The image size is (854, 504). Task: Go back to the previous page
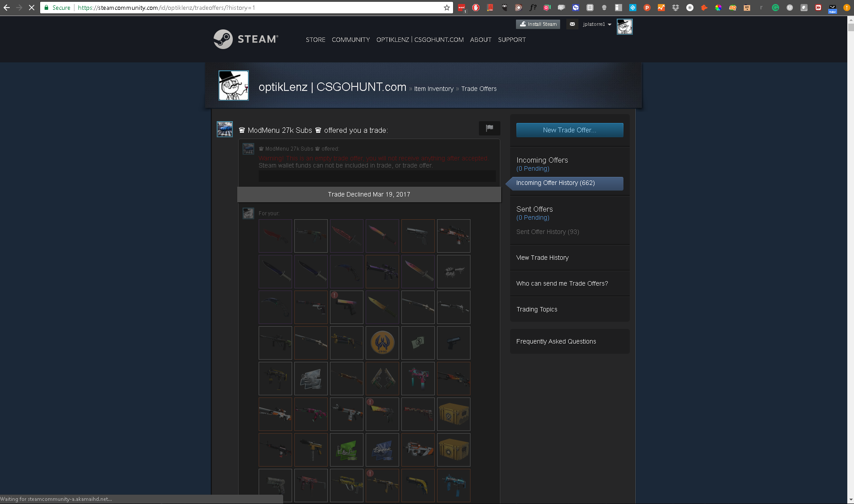[x=7, y=8]
